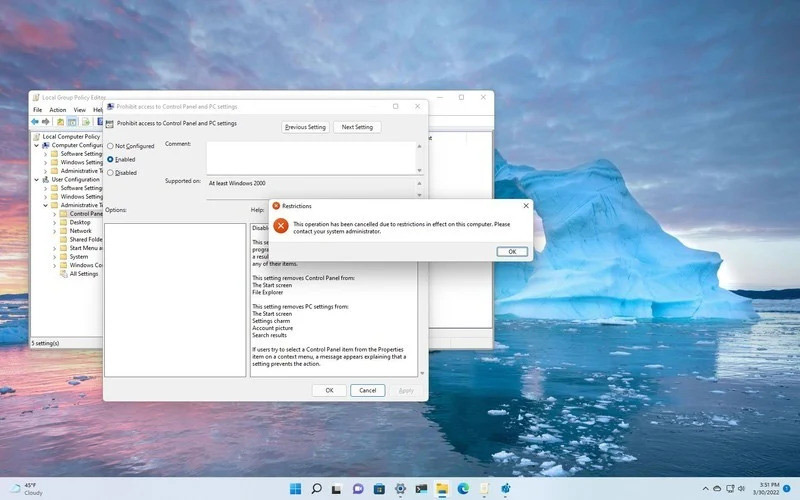
Task: Open File Explorer from taskbar
Action: point(442,489)
